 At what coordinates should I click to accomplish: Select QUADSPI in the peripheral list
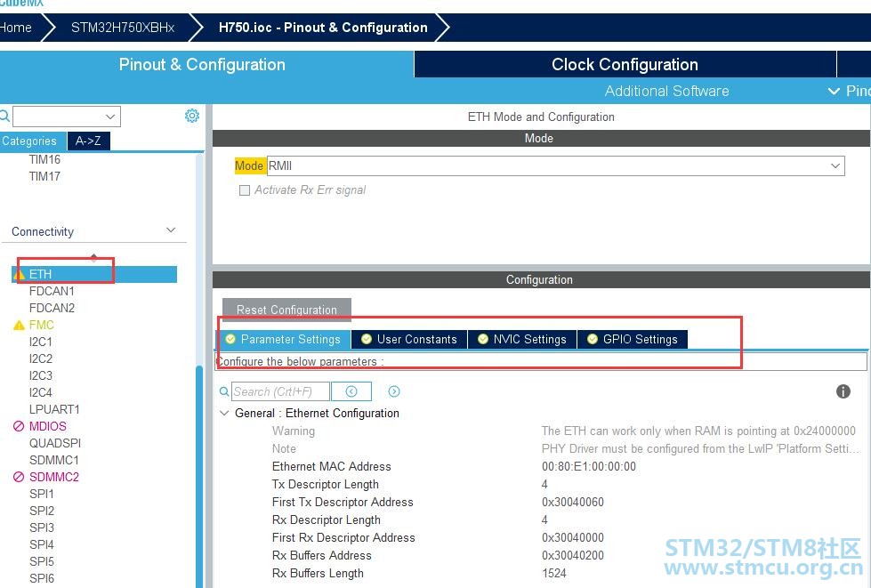pos(55,443)
